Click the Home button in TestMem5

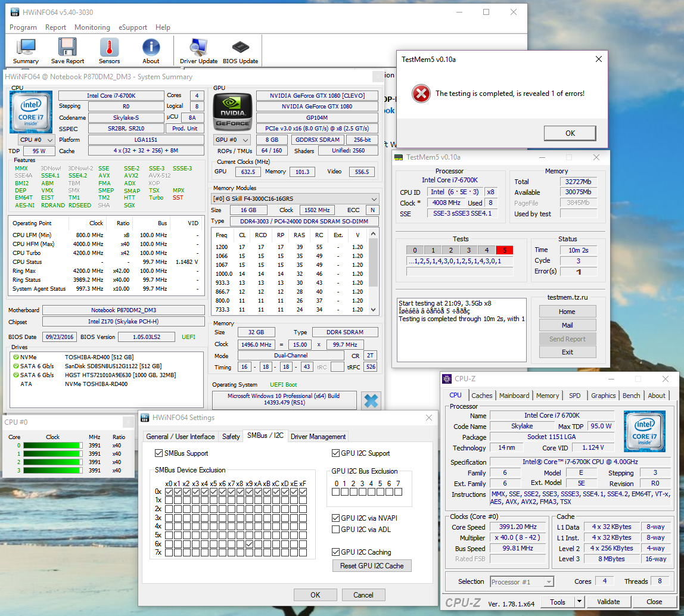[567, 312]
